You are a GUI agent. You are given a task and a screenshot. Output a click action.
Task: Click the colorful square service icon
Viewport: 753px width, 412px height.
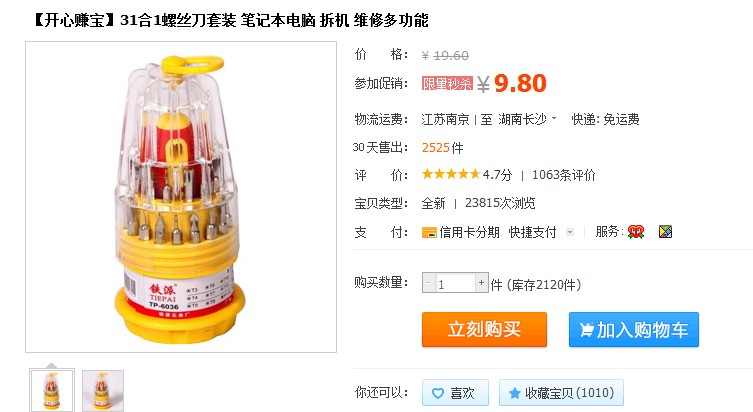(665, 232)
